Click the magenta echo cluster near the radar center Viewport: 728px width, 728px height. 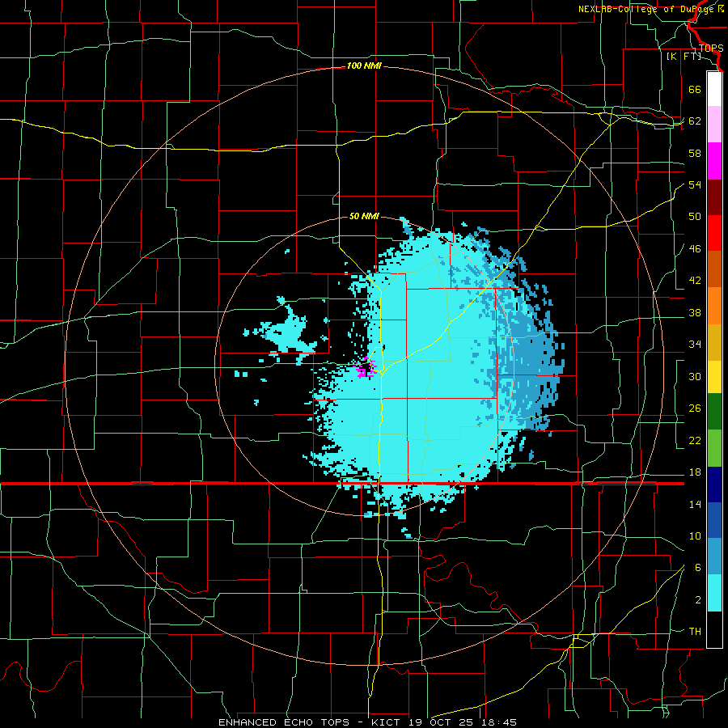(366, 369)
